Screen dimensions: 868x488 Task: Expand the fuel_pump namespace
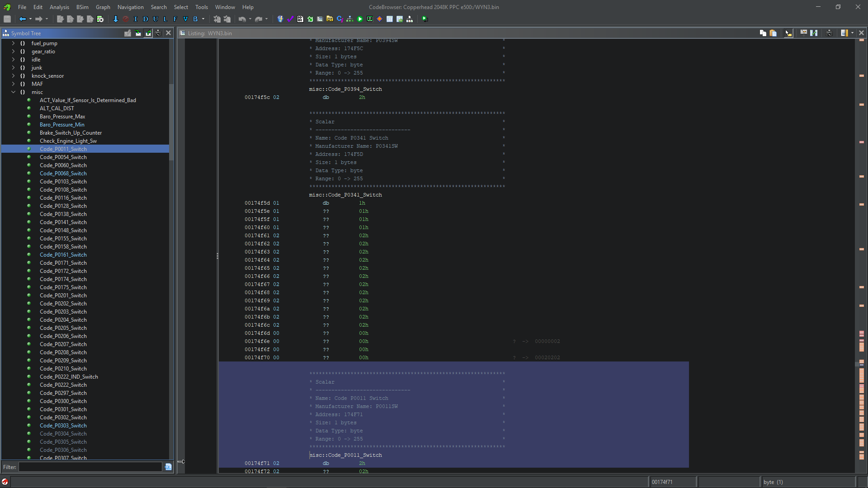(13, 43)
